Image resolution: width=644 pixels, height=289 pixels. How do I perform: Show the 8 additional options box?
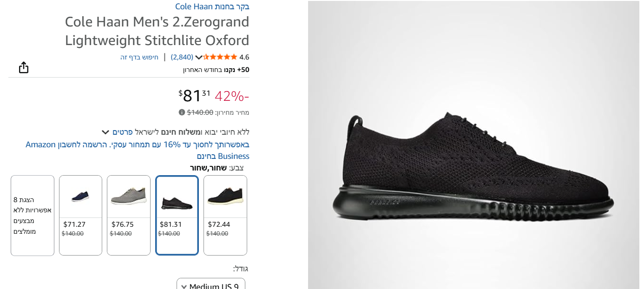point(33,215)
